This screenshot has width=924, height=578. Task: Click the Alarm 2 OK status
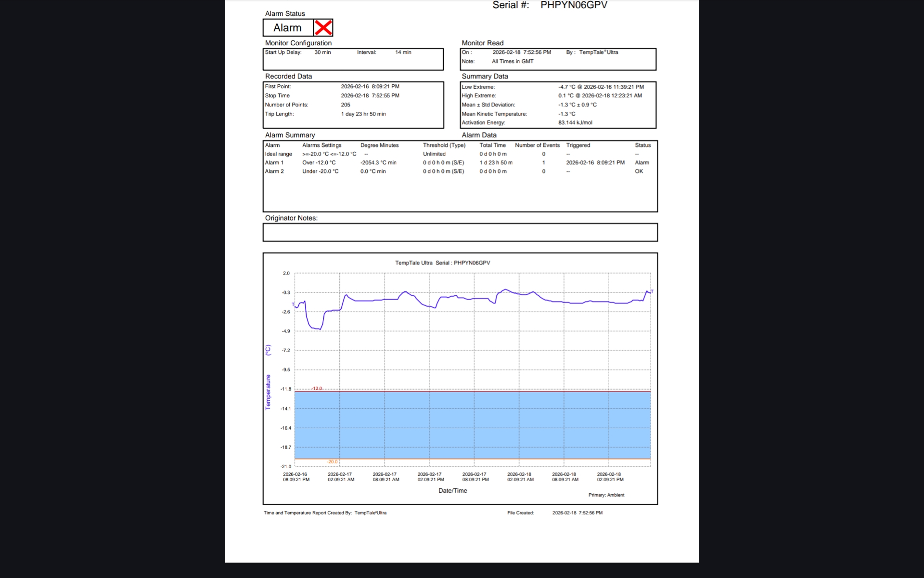pos(639,171)
